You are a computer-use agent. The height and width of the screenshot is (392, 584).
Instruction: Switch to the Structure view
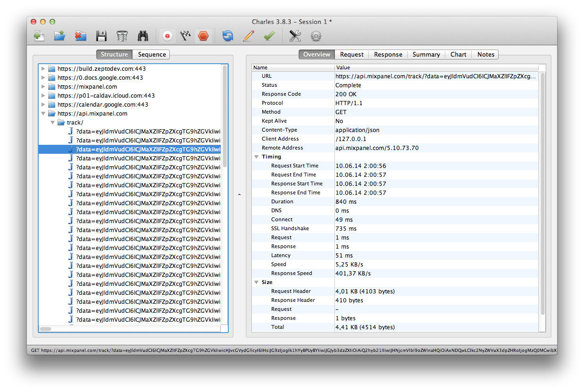click(114, 54)
